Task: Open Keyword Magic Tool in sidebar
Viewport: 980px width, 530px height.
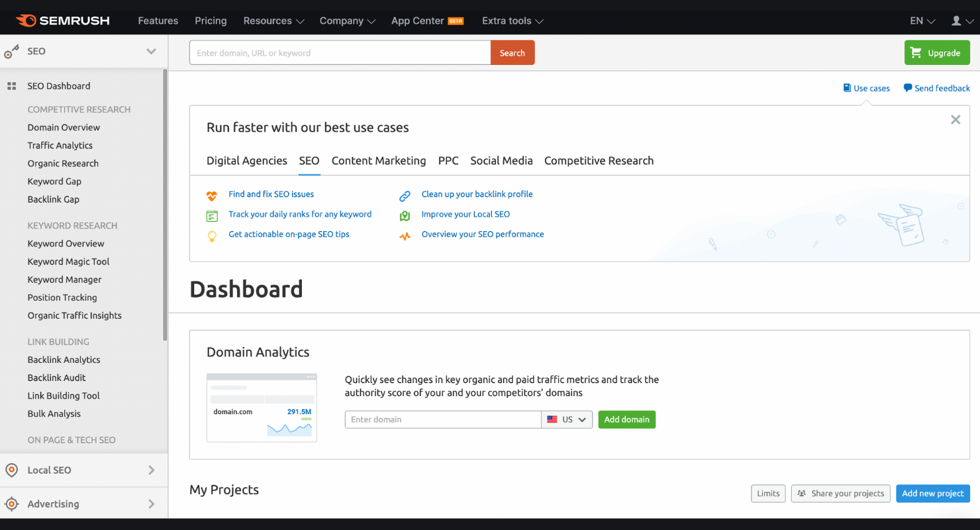Action: click(x=68, y=262)
